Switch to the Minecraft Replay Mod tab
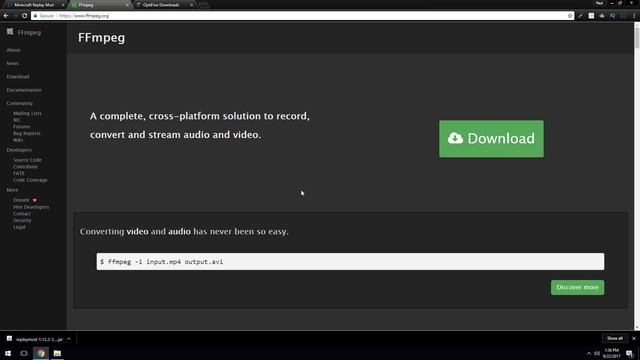Image resolution: width=640 pixels, height=360 pixels. click(33, 5)
